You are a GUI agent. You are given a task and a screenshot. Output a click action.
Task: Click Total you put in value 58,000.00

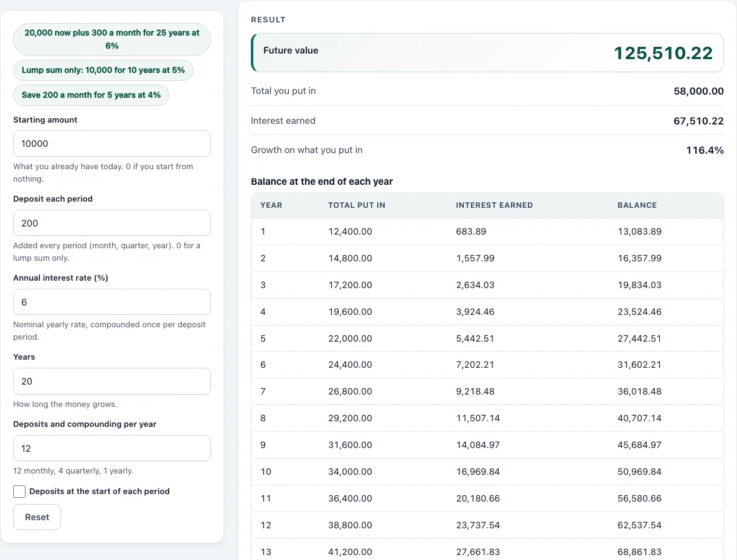[698, 91]
